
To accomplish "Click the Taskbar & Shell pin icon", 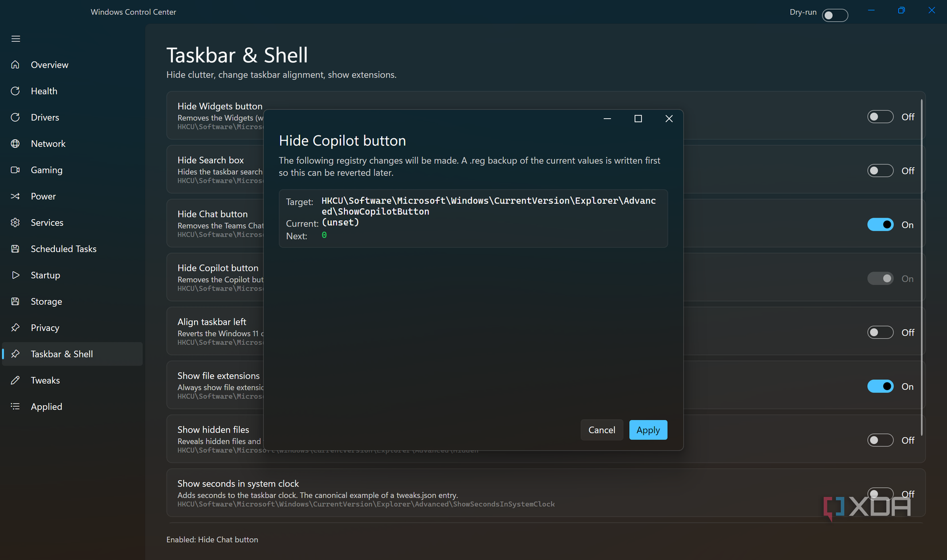I will [x=15, y=354].
